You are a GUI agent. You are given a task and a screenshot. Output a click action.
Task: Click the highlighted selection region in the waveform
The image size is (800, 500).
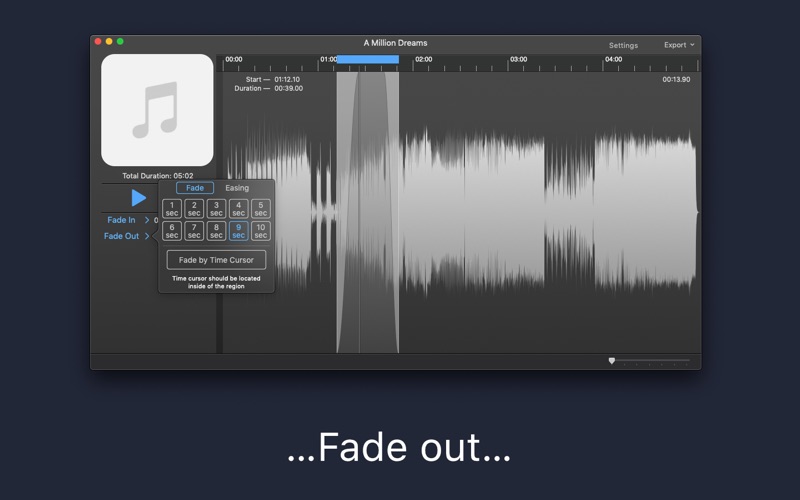(x=368, y=212)
